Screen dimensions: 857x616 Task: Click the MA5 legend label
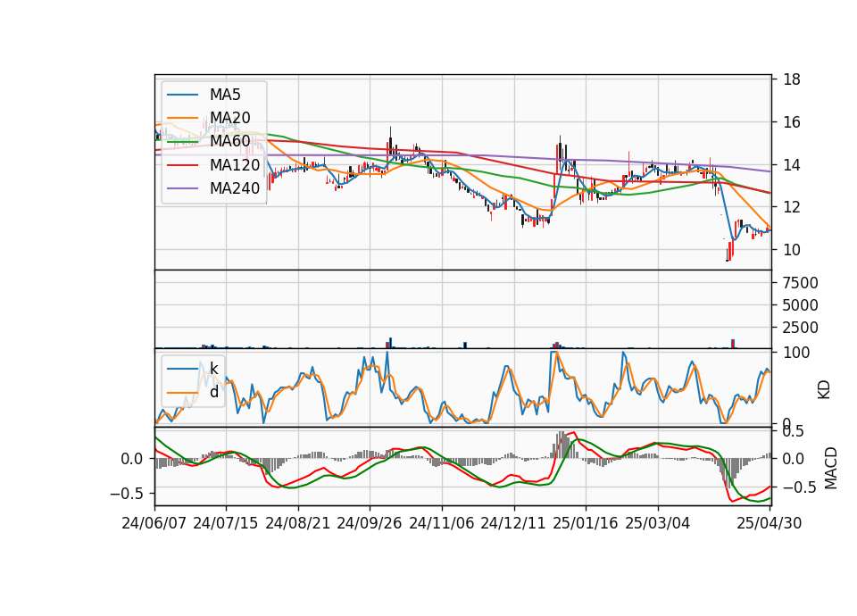(x=225, y=95)
